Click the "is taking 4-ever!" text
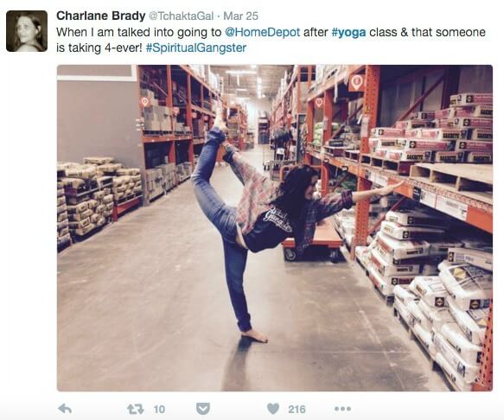Screen dimensions: 504x420 click(99, 48)
